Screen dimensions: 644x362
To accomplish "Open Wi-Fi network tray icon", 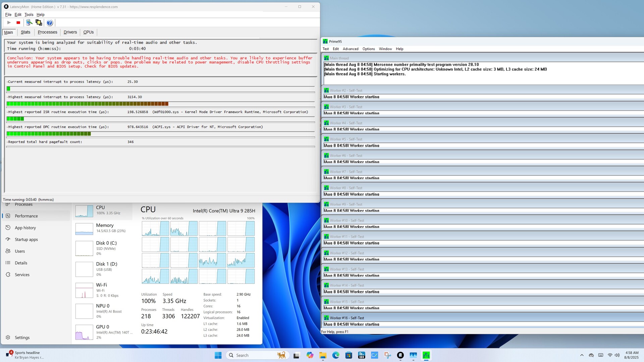I will [610, 355].
